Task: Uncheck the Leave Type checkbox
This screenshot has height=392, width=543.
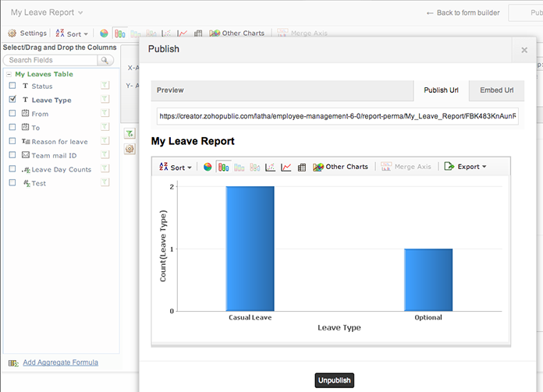Action: [12, 100]
